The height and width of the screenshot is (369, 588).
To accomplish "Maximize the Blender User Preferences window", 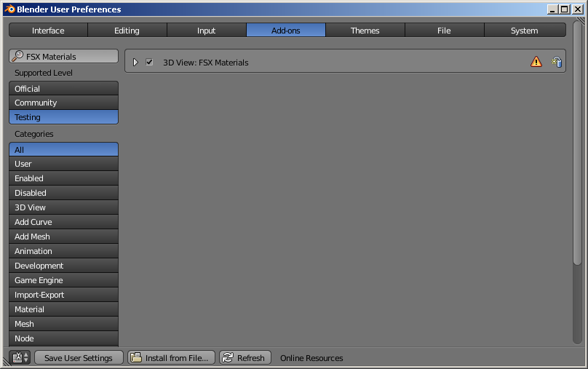I will [x=565, y=9].
